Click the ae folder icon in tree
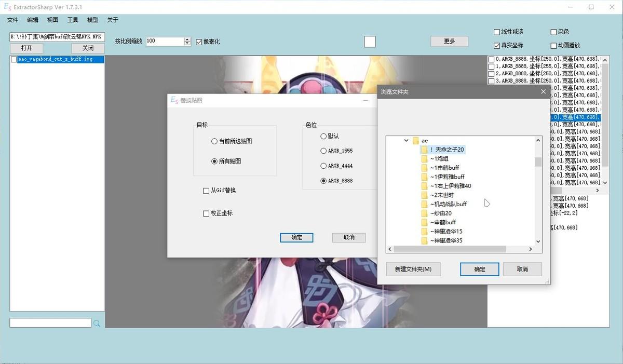 [415, 140]
